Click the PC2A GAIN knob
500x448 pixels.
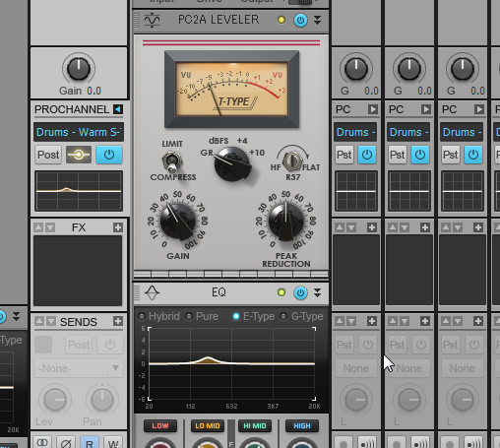(x=177, y=222)
